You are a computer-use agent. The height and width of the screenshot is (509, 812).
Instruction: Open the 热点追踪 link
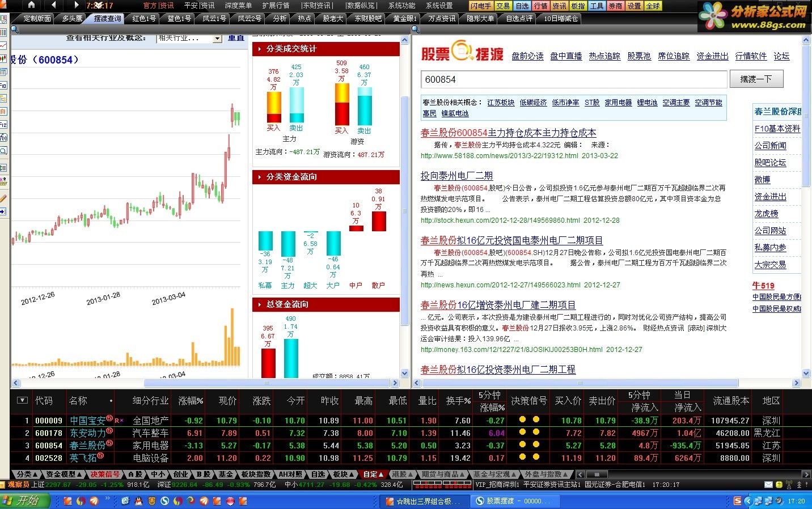(x=604, y=56)
